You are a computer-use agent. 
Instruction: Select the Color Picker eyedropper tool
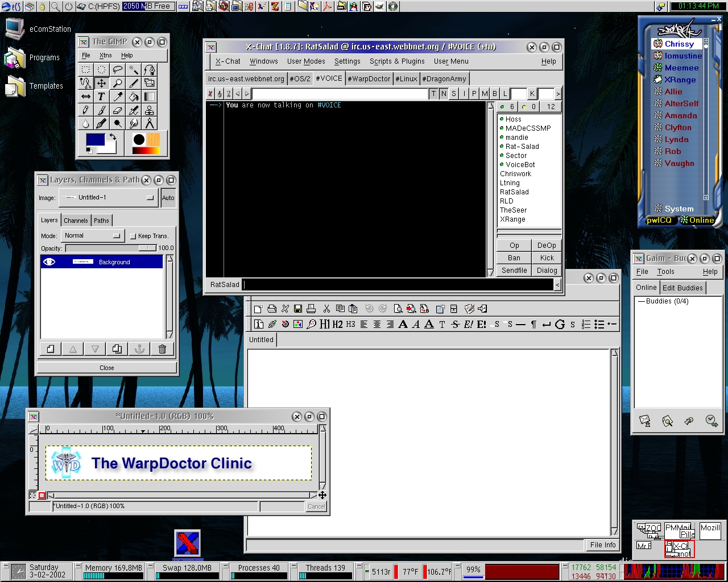click(x=117, y=97)
